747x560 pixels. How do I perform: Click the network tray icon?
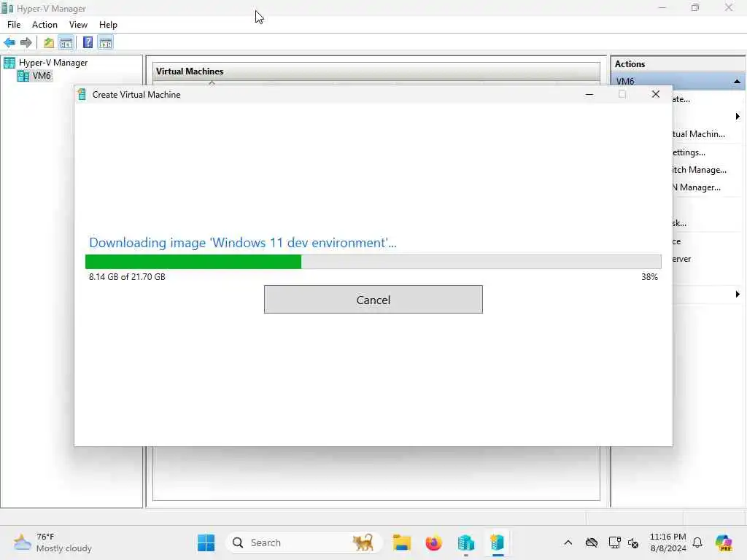click(x=614, y=542)
